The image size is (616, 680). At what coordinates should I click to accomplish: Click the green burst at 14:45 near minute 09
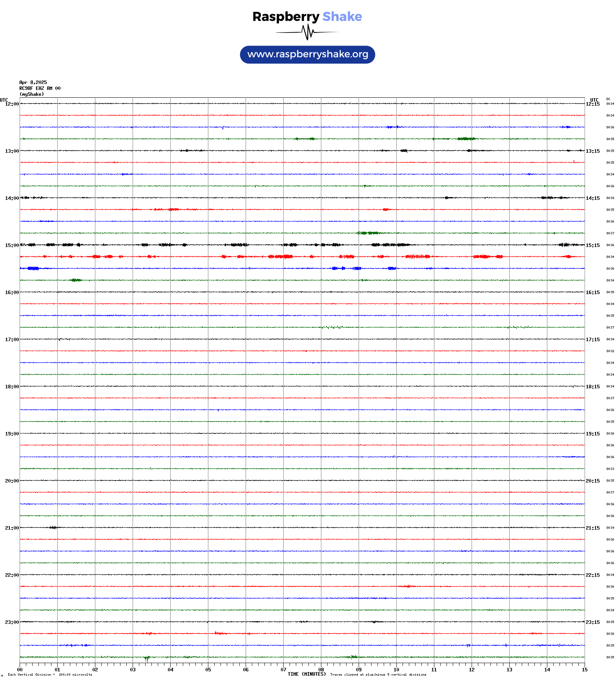tap(368, 233)
